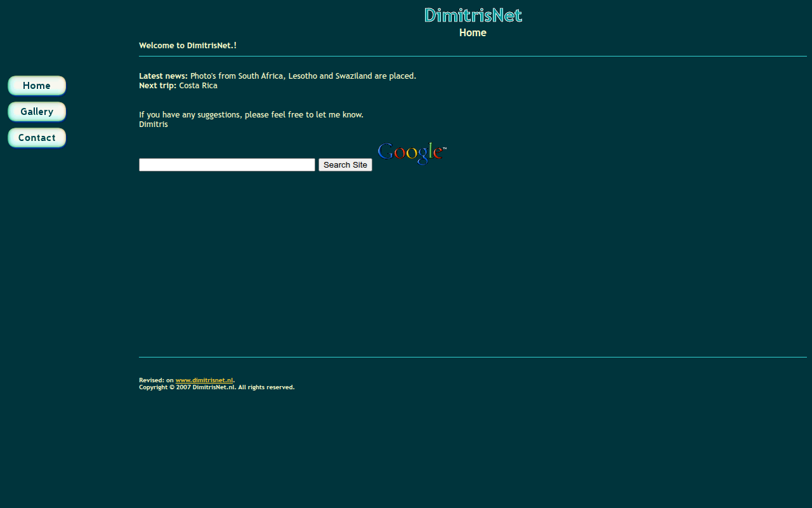Click the 'Latest news:' label
812x508 pixels.
(163, 76)
